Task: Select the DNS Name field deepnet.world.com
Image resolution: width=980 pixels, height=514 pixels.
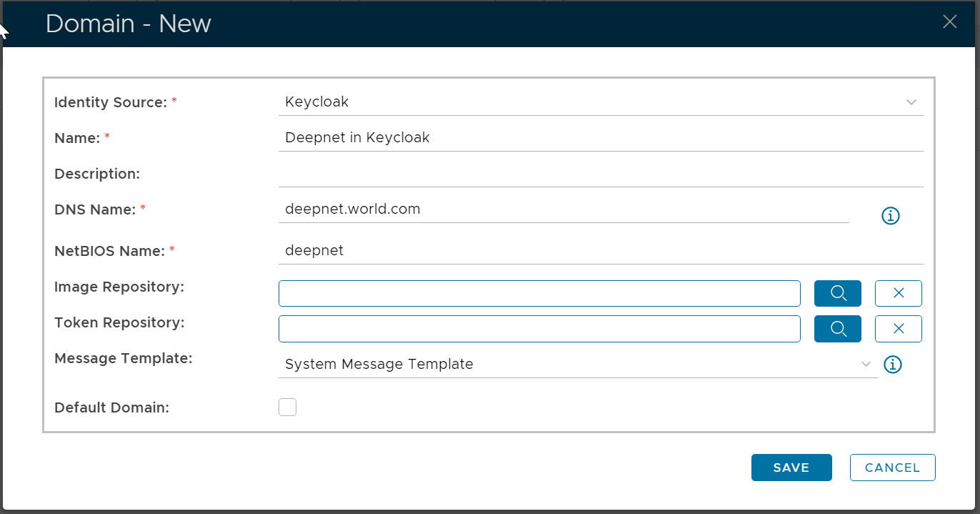Action: coord(563,209)
